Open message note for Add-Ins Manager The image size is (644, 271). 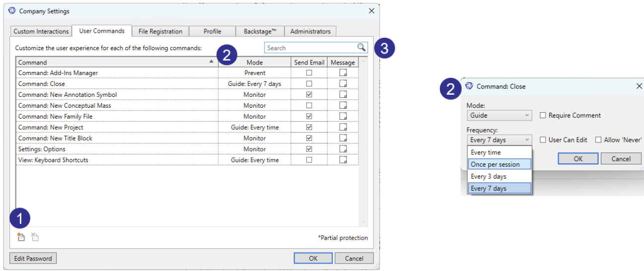pos(343,73)
